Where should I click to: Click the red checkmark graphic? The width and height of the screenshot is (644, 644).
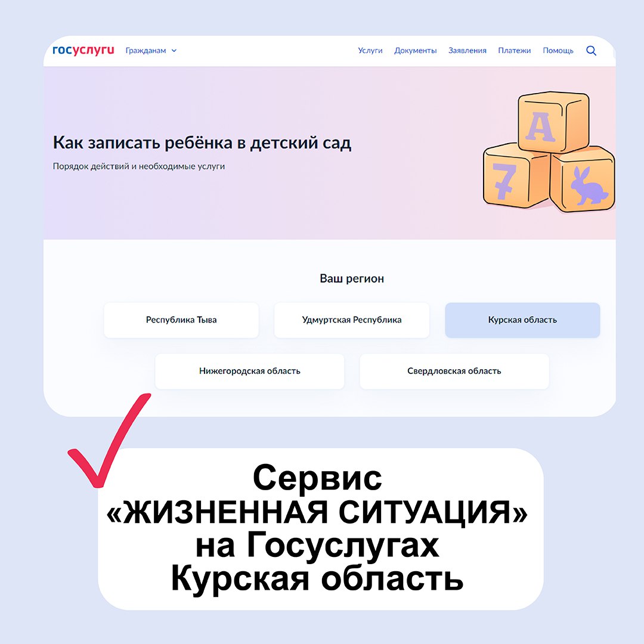pos(109,440)
